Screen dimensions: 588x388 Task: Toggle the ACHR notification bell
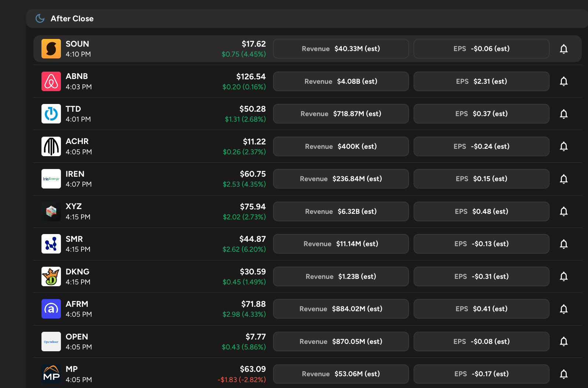[x=564, y=146]
